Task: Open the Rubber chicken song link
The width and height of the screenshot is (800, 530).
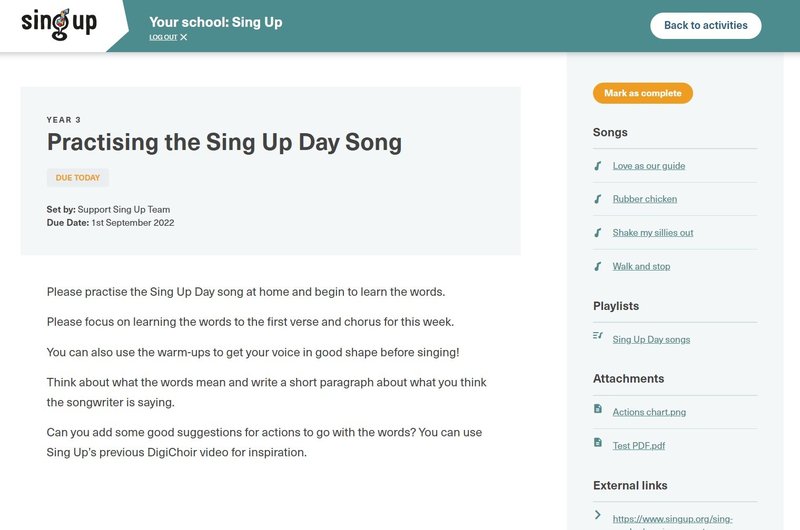Action: pos(644,199)
